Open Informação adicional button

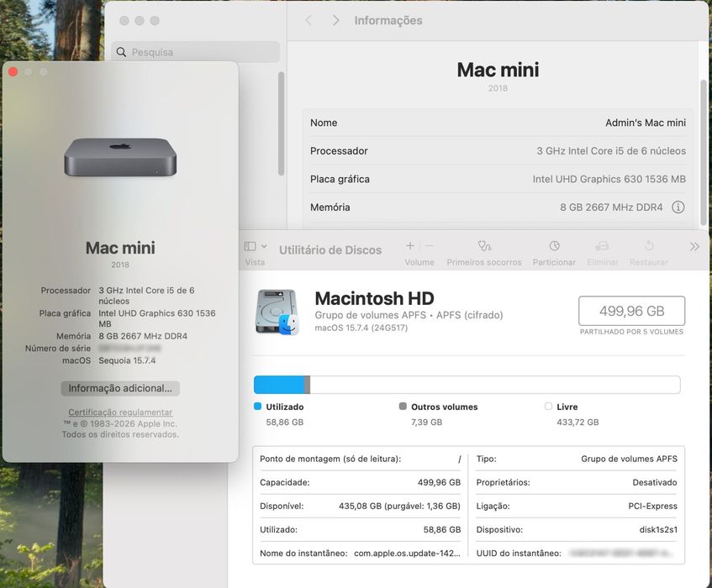coord(120,388)
